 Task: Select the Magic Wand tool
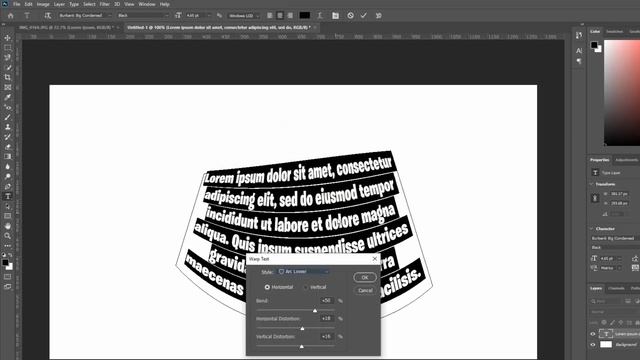[8, 67]
